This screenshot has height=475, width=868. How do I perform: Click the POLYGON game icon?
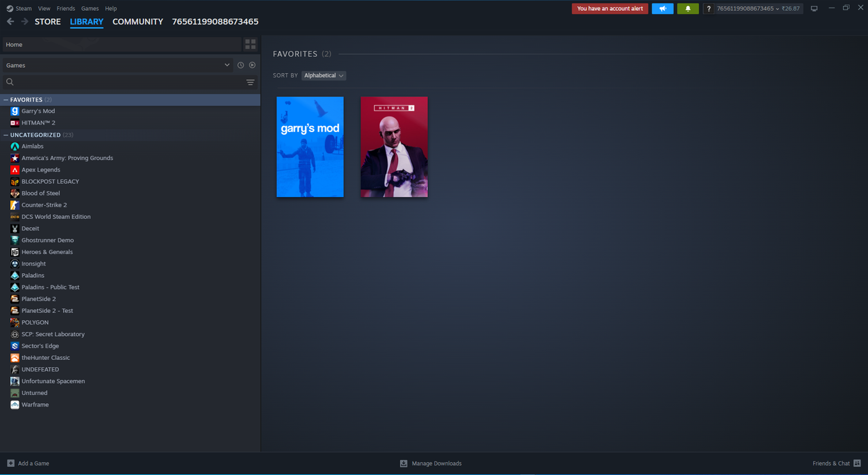point(15,323)
